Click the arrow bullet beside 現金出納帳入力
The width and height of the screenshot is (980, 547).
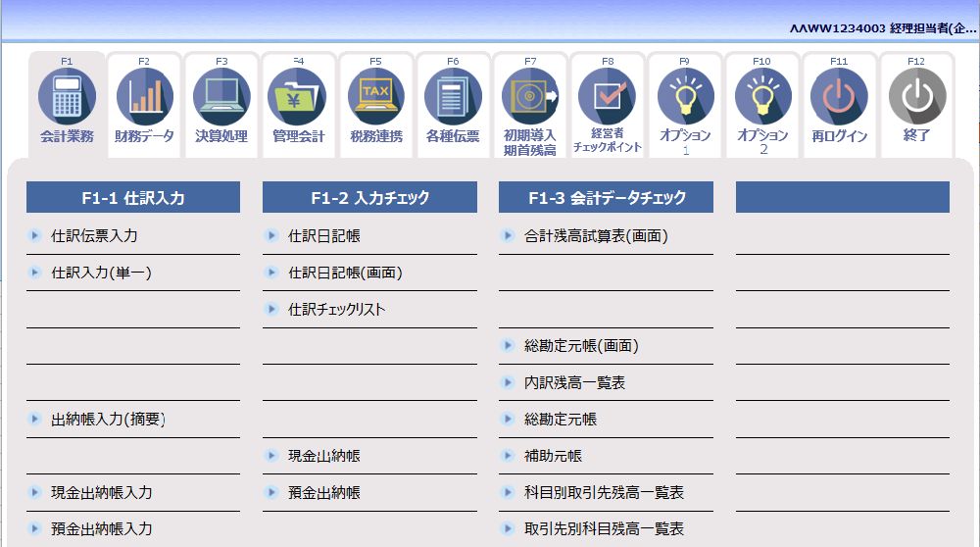tap(35, 493)
